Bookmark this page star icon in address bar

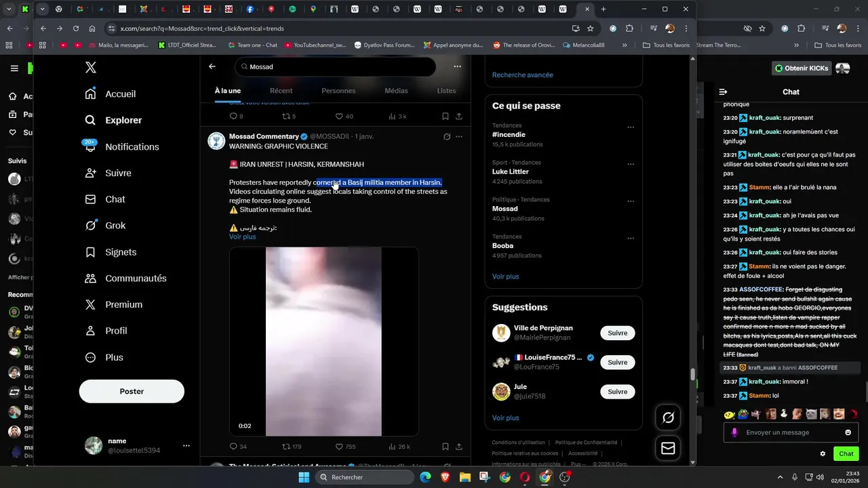(x=591, y=28)
